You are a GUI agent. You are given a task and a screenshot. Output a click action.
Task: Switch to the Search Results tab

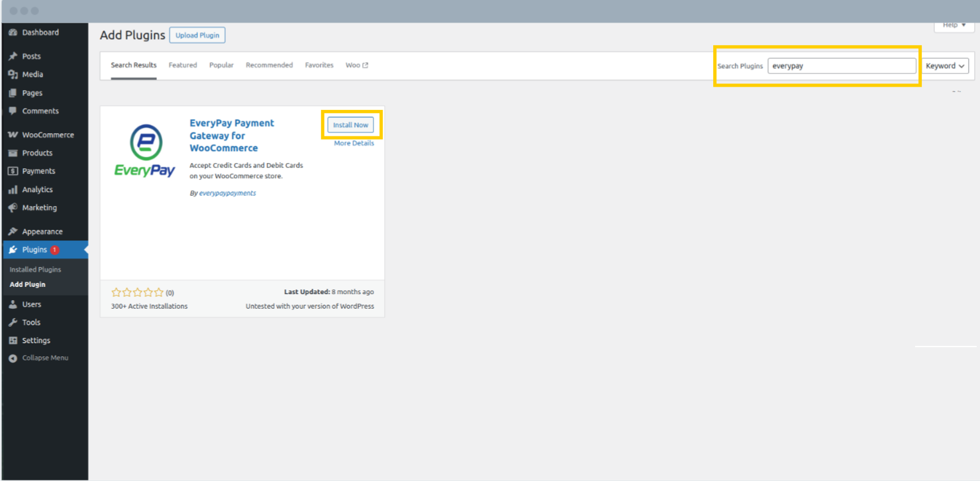coord(134,65)
